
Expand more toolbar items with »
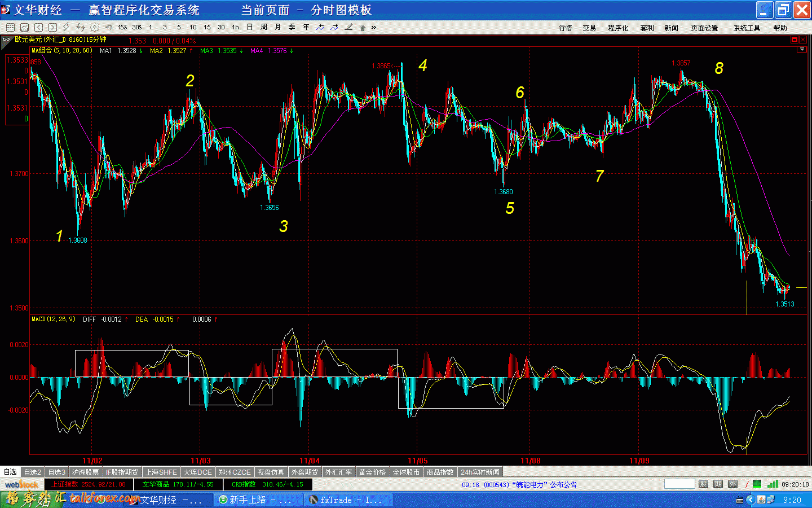pyautogui.click(x=374, y=27)
